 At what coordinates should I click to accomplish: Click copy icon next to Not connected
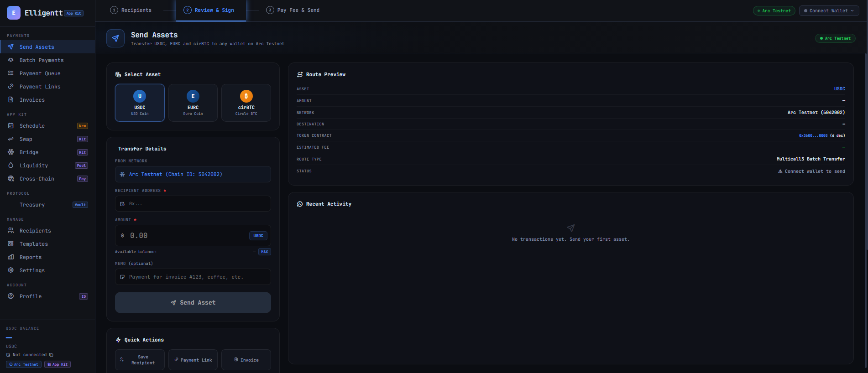click(51, 355)
